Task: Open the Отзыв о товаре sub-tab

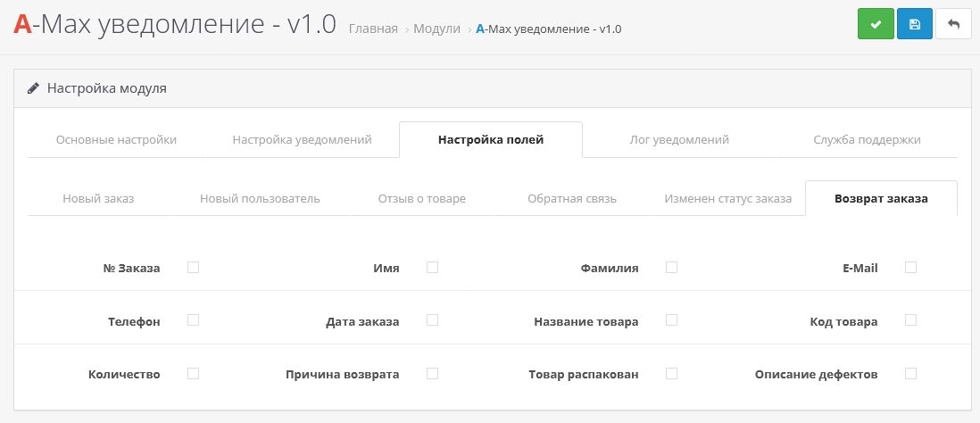Action: point(422,199)
